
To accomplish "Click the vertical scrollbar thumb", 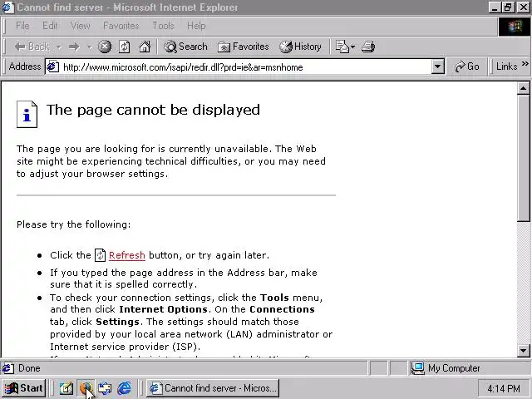I will click(x=523, y=158).
